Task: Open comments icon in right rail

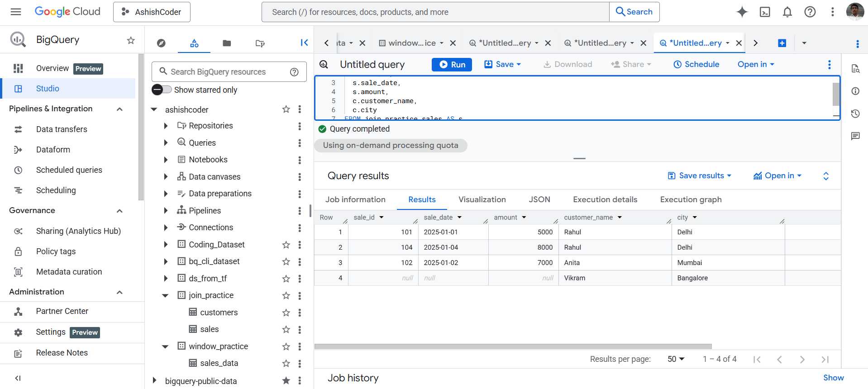Action: coord(855,136)
